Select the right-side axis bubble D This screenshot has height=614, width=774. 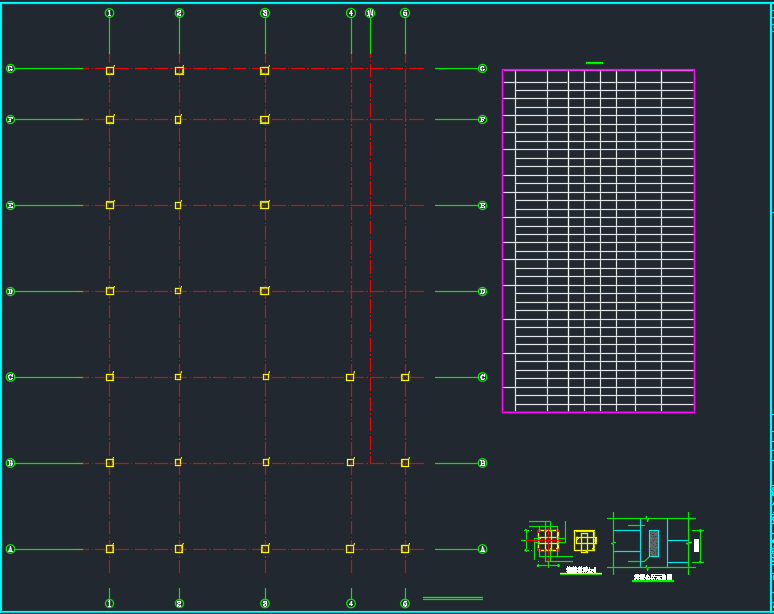[x=482, y=291]
